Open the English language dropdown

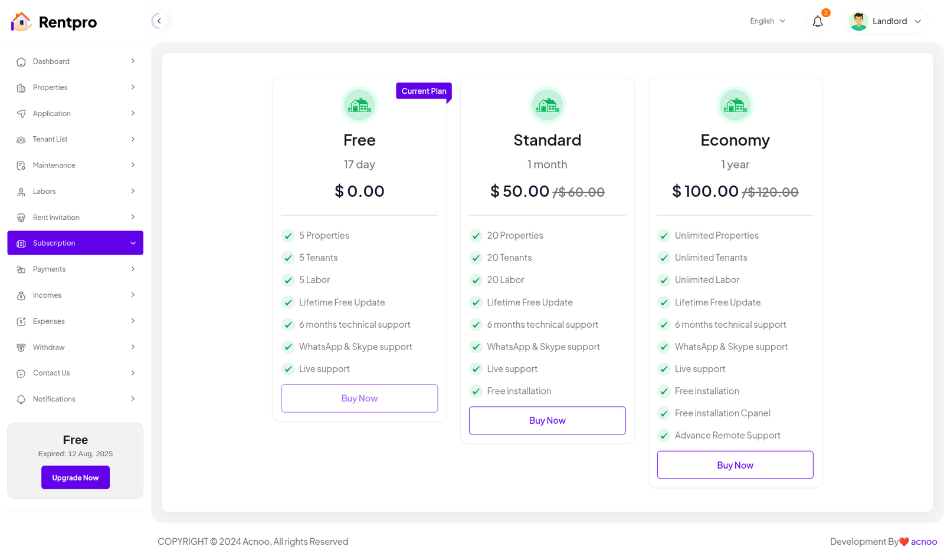coord(768,21)
